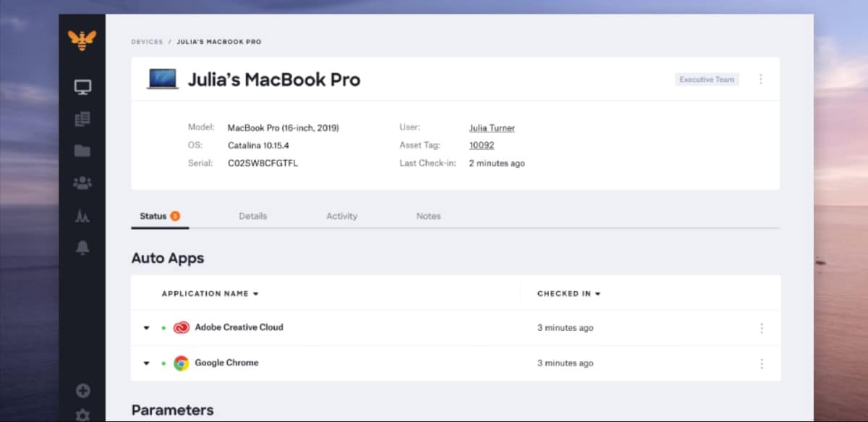Image resolution: width=868 pixels, height=422 pixels.
Task: Click the Executive Team tag
Action: (x=707, y=80)
